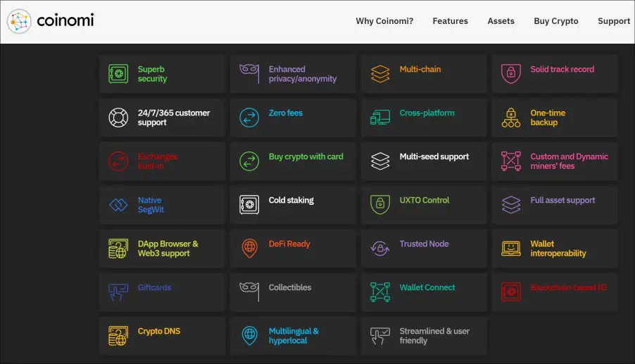Select the Wallet Connect label
Image resolution: width=635 pixels, height=364 pixels.
click(427, 287)
